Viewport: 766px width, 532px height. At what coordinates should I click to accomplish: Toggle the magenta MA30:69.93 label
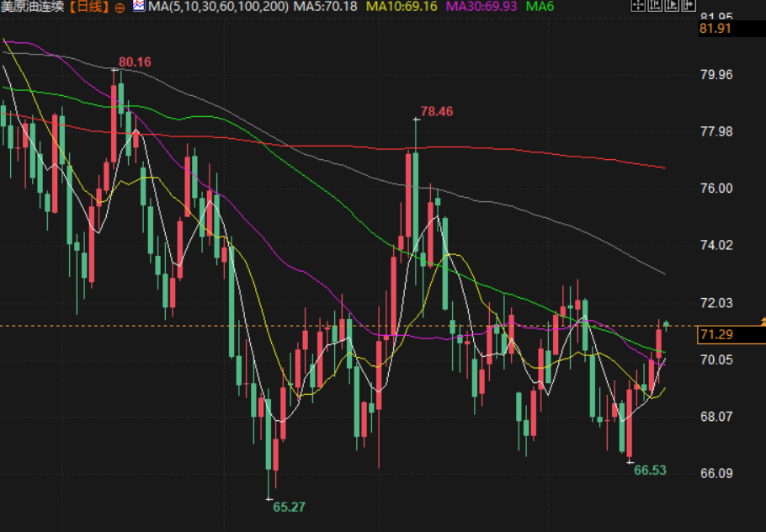click(481, 7)
